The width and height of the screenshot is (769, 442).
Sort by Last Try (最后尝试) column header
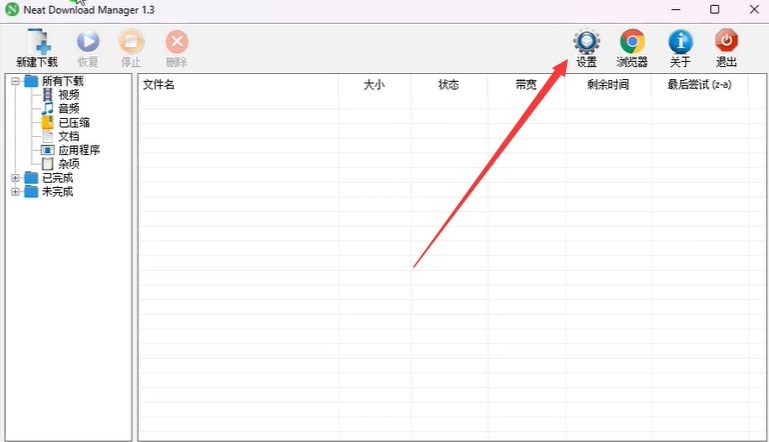(699, 84)
